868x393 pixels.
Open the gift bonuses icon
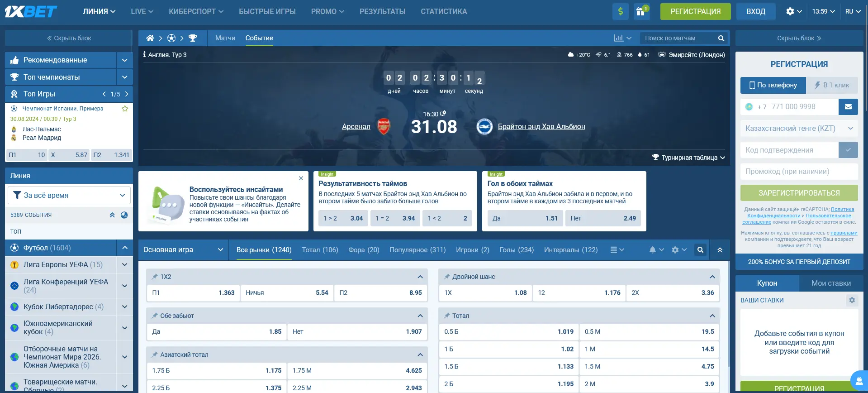[641, 11]
